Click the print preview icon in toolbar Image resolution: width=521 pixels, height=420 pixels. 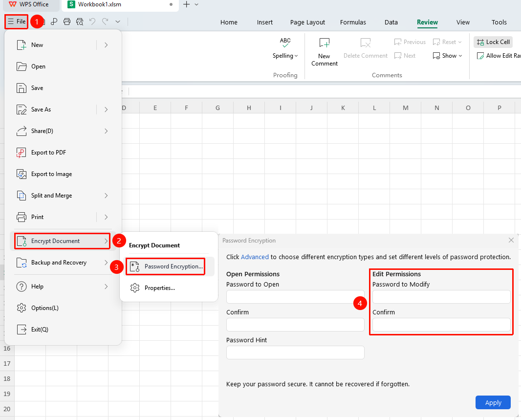pos(80,22)
